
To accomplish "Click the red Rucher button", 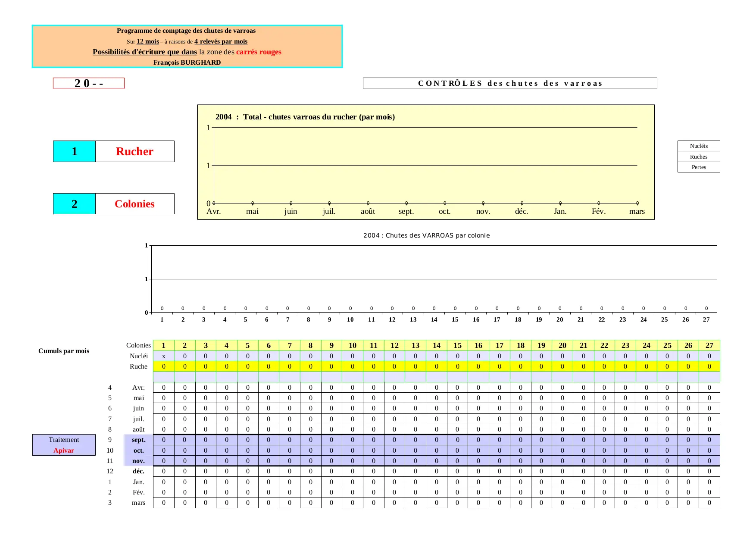I will point(134,151).
